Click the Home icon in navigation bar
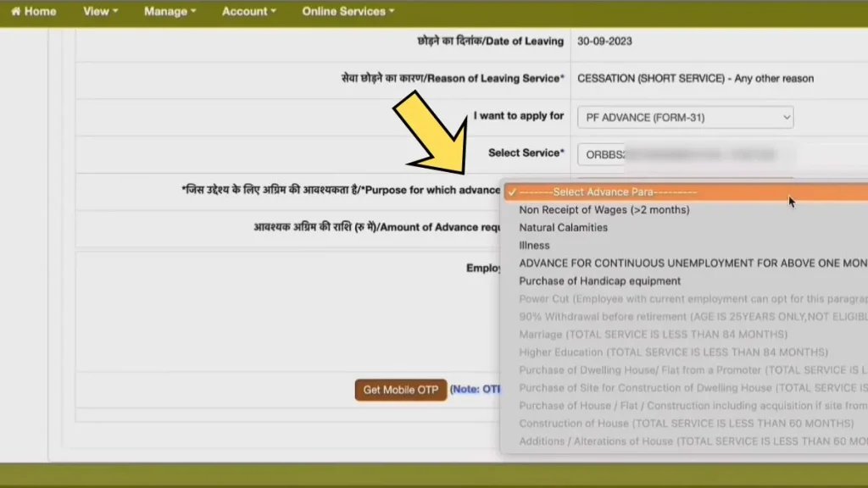The image size is (868, 488). (x=15, y=12)
